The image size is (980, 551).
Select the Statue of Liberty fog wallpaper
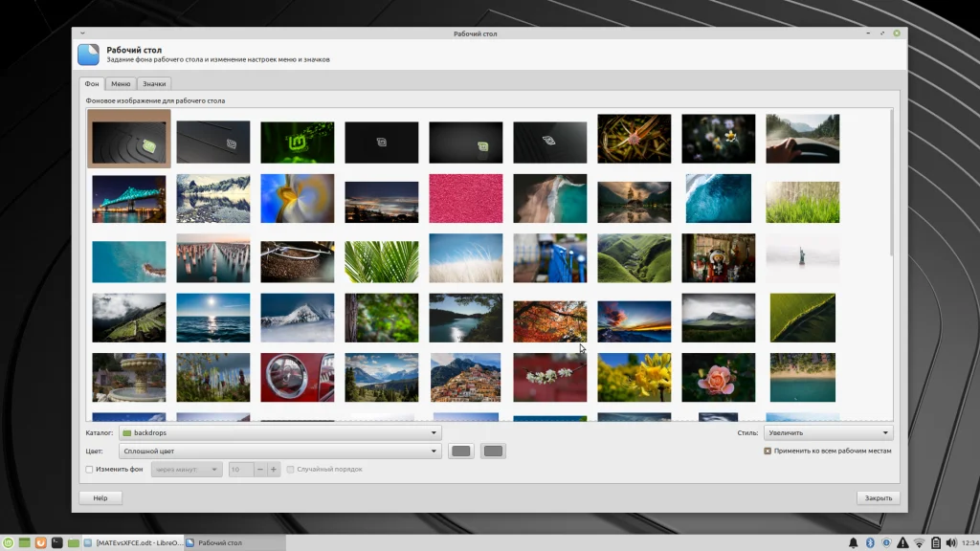[803, 258]
